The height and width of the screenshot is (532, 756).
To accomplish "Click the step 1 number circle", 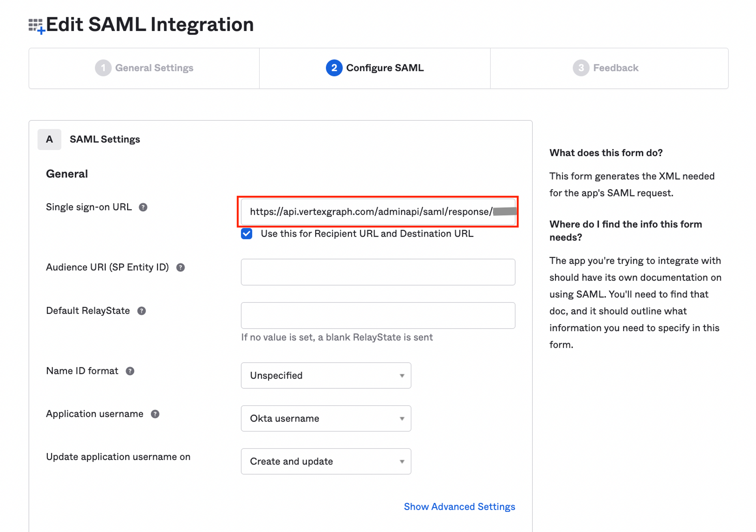I will [x=103, y=68].
